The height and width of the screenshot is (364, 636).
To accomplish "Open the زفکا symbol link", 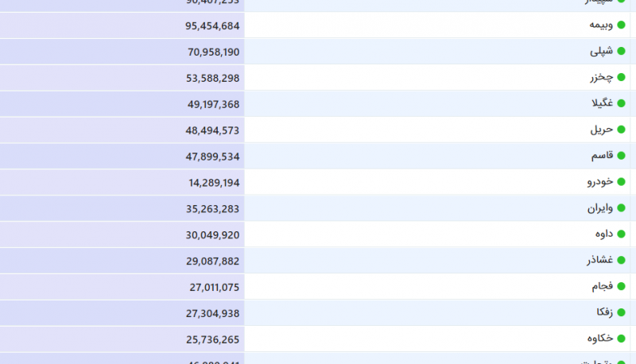I will coord(603,312).
